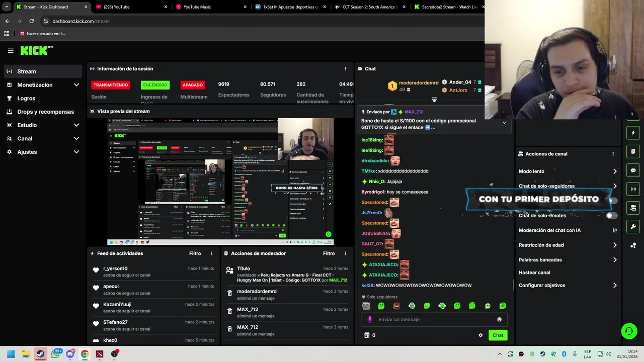
Task: Click follower r_yerson10 in activity feed
Action: 115,268
